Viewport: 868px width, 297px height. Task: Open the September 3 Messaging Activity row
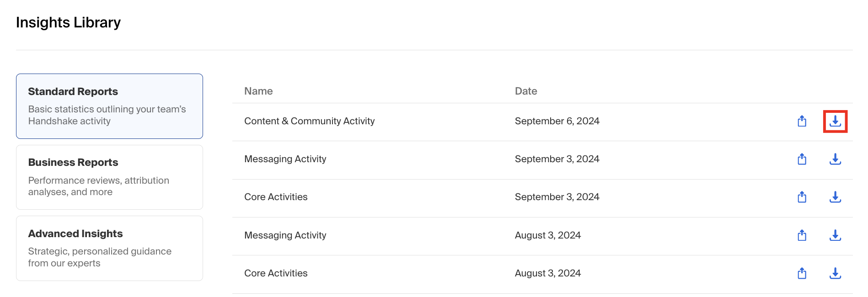542,160
